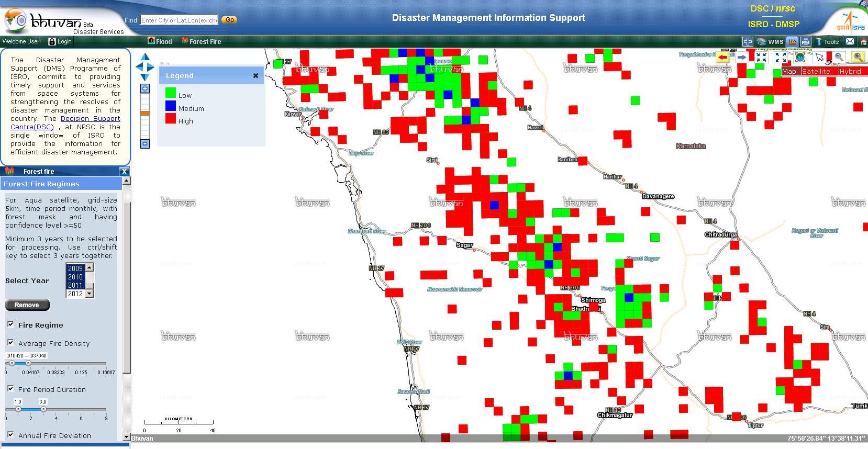This screenshot has width=868, height=449.
Task: Click side panel scrollbar up arrow
Action: [126, 181]
